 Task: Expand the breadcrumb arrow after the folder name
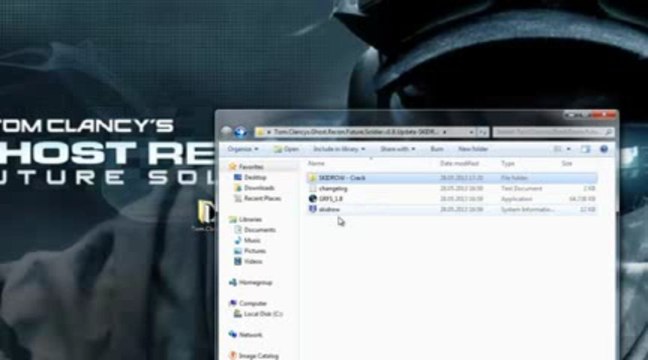click(x=445, y=132)
